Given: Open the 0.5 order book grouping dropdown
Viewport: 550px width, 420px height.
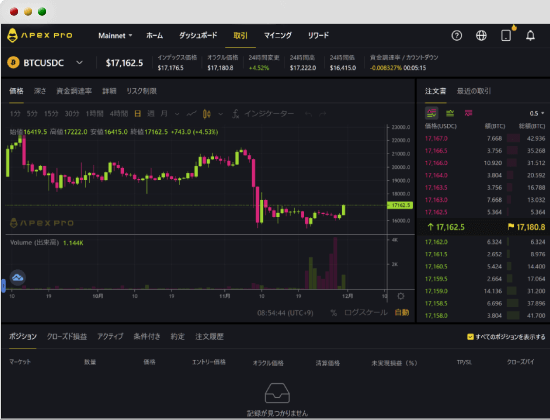Looking at the screenshot, I should point(537,113).
